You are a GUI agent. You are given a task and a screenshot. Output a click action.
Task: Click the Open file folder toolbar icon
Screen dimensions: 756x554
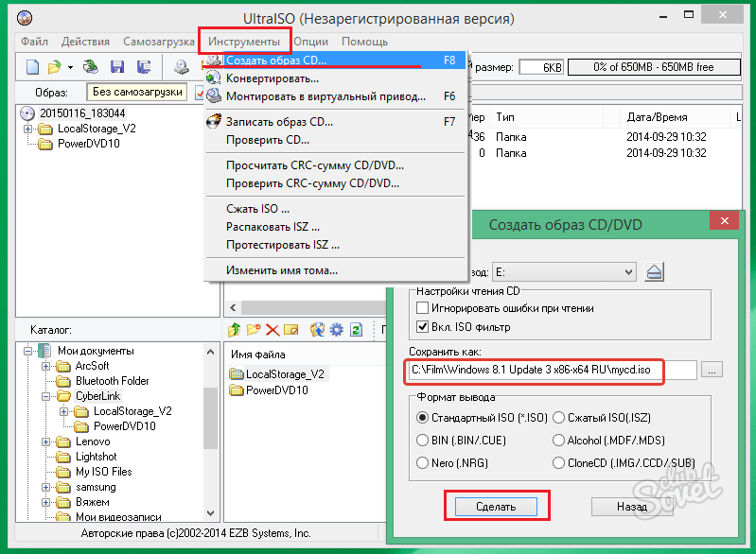55,67
